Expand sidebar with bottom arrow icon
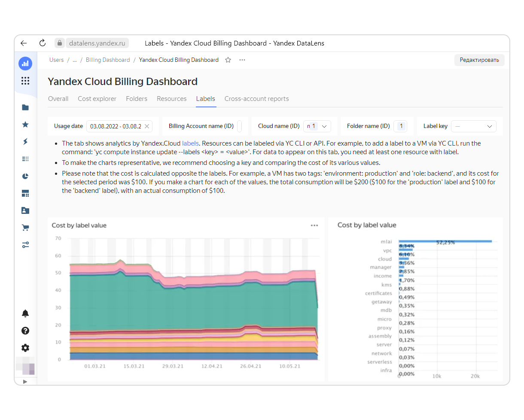The height and width of the screenshot is (420, 524). point(25,381)
